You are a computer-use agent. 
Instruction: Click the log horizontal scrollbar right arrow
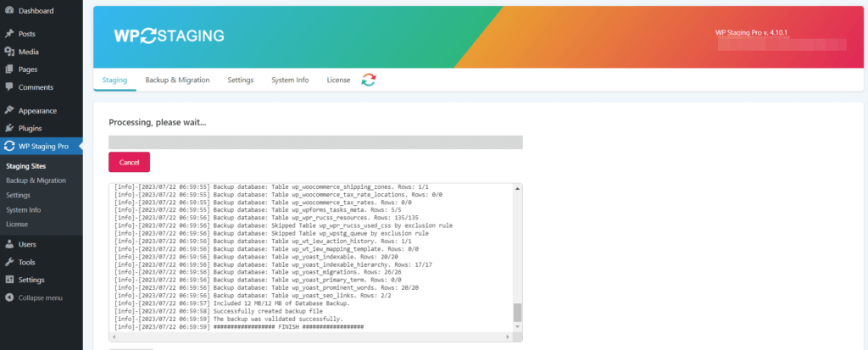pos(508,336)
